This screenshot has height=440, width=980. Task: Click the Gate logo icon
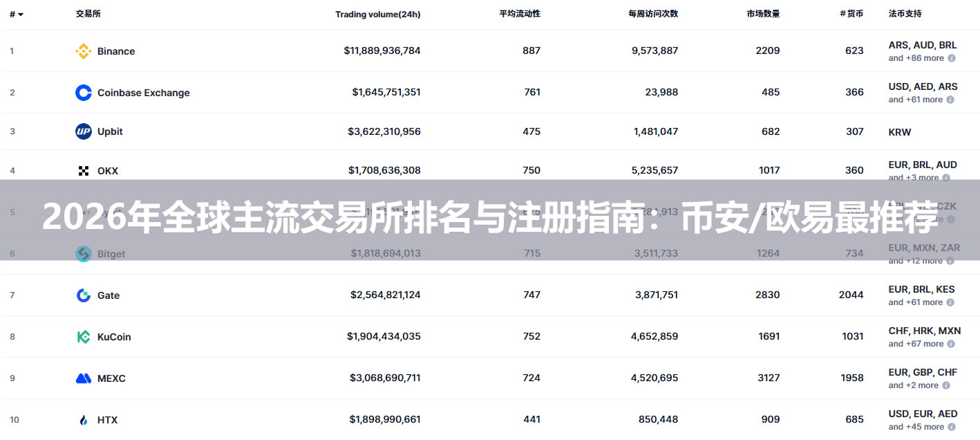(x=84, y=295)
